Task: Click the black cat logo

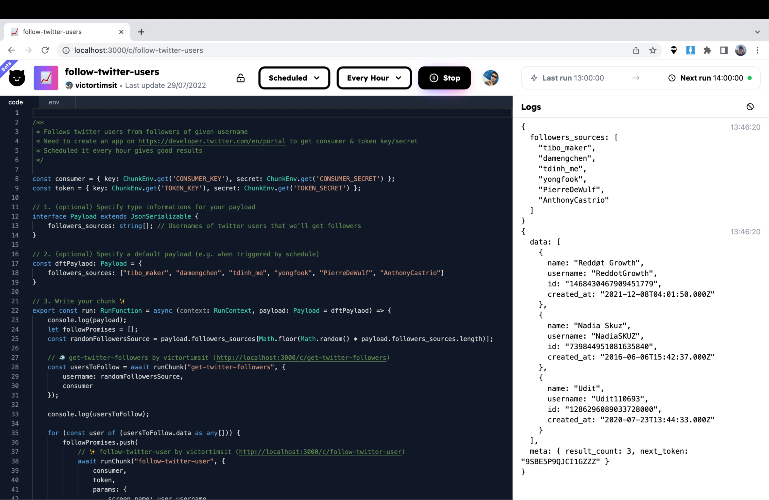Action: [x=17, y=77]
